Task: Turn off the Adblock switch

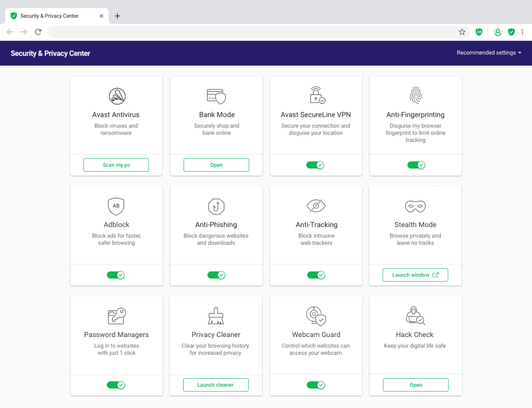Action: pyautogui.click(x=116, y=275)
